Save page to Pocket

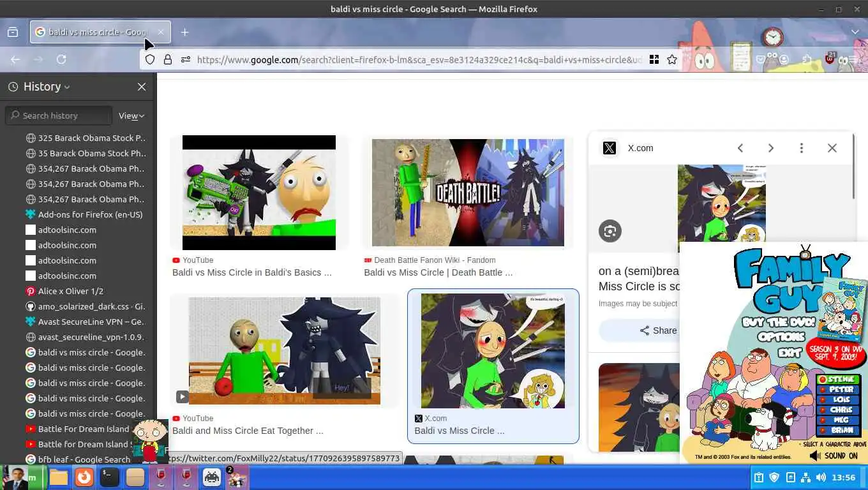tap(761, 59)
